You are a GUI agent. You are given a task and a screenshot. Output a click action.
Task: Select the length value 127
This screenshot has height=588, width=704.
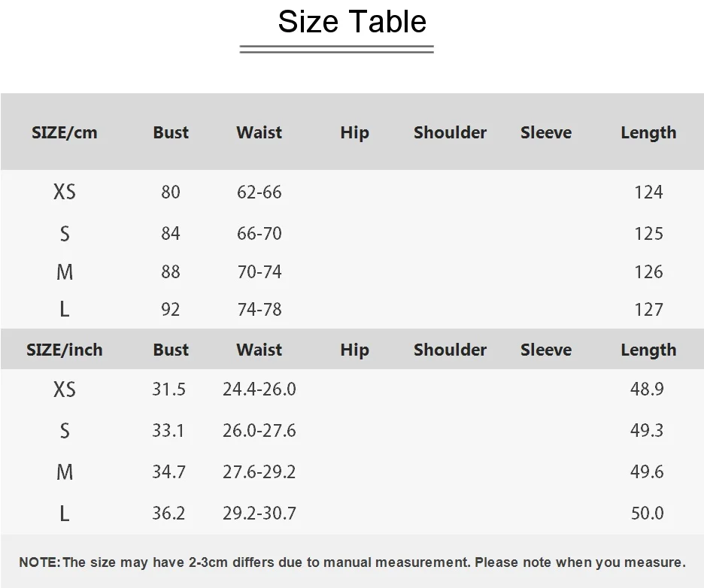(x=648, y=309)
